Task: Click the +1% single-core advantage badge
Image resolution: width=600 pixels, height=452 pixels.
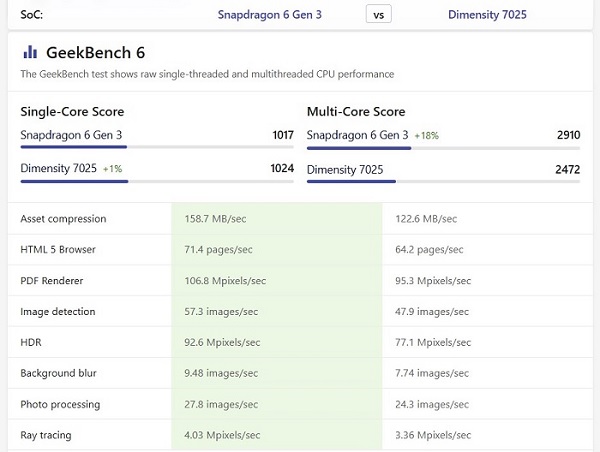Action: pos(112,169)
